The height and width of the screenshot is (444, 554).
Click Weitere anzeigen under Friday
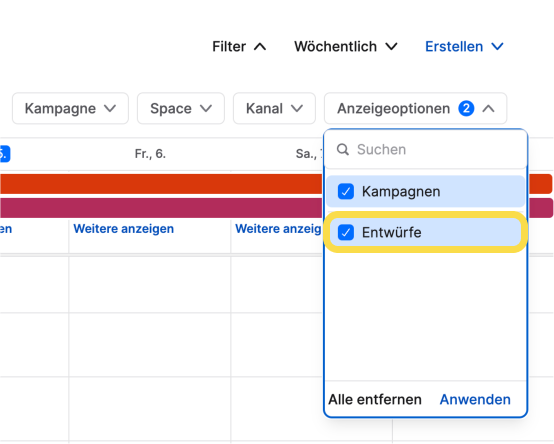pyautogui.click(x=124, y=229)
